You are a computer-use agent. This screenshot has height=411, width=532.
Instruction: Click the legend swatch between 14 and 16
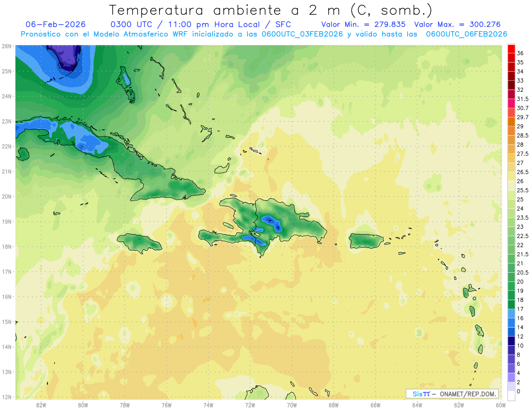pyautogui.click(x=511, y=323)
